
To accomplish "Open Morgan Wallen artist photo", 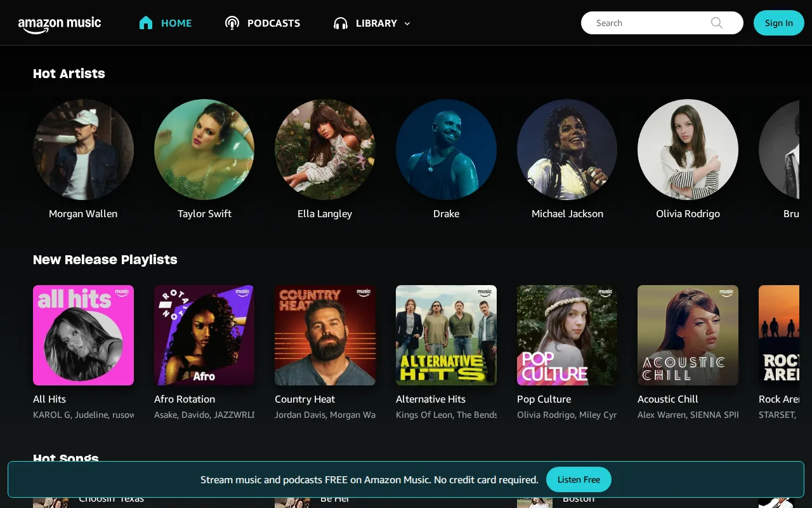I will point(83,150).
